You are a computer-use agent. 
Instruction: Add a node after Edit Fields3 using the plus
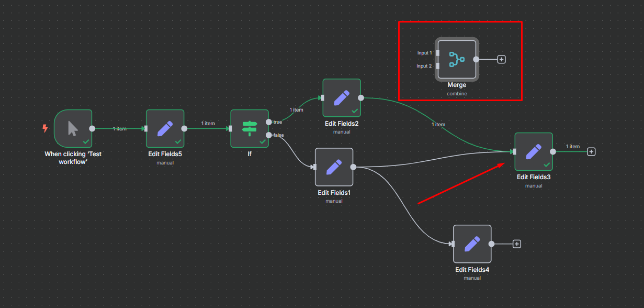pos(591,151)
